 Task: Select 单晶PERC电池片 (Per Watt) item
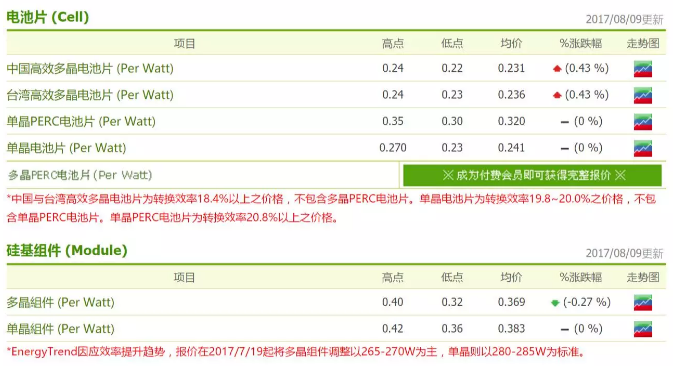click(81, 122)
